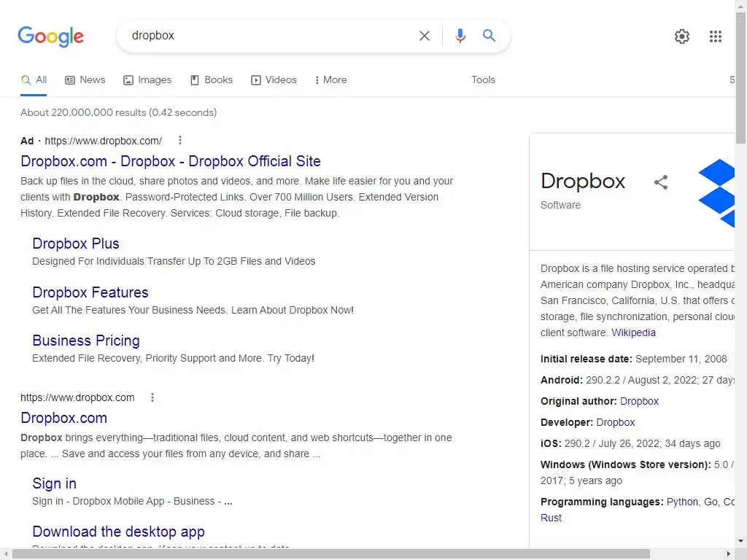Open Dropbox link beside Original author
The image size is (747, 560).
[x=639, y=401]
